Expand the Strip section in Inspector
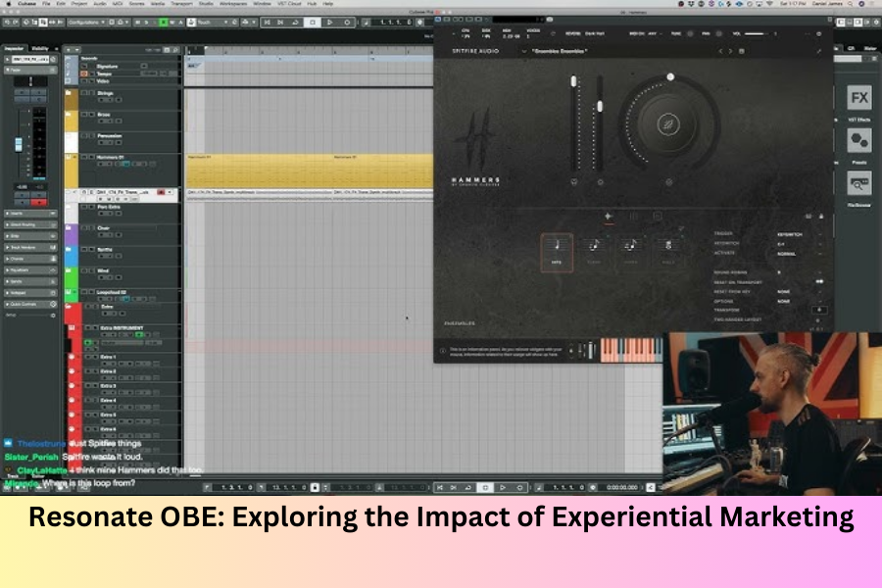The height and width of the screenshot is (588, 882). (x=31, y=236)
